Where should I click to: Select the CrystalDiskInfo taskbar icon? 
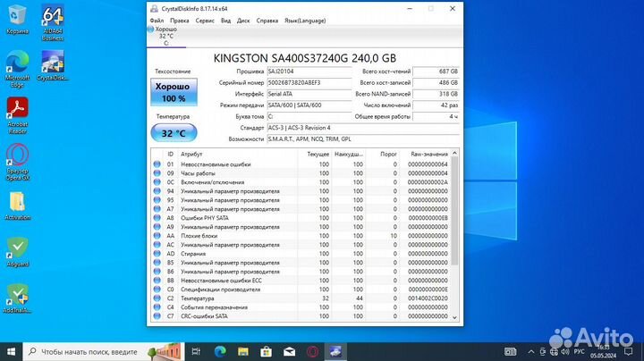pos(335,351)
